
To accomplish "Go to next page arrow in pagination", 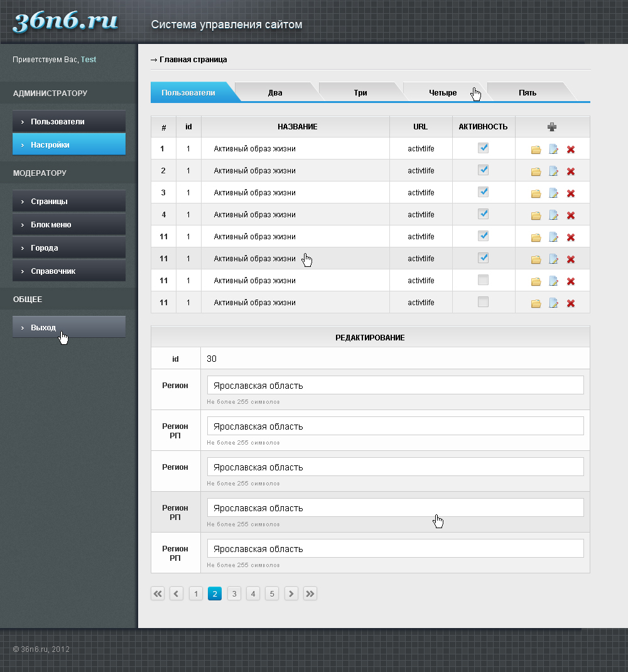I will [x=291, y=593].
